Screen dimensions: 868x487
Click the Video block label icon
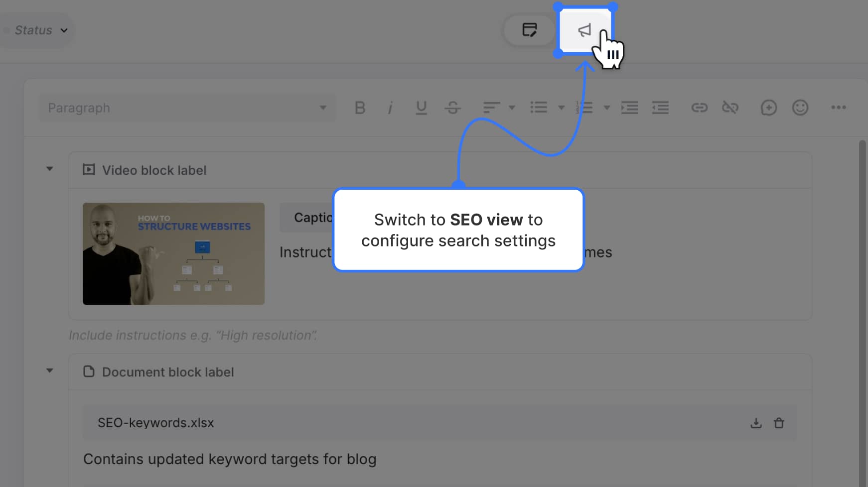(89, 170)
